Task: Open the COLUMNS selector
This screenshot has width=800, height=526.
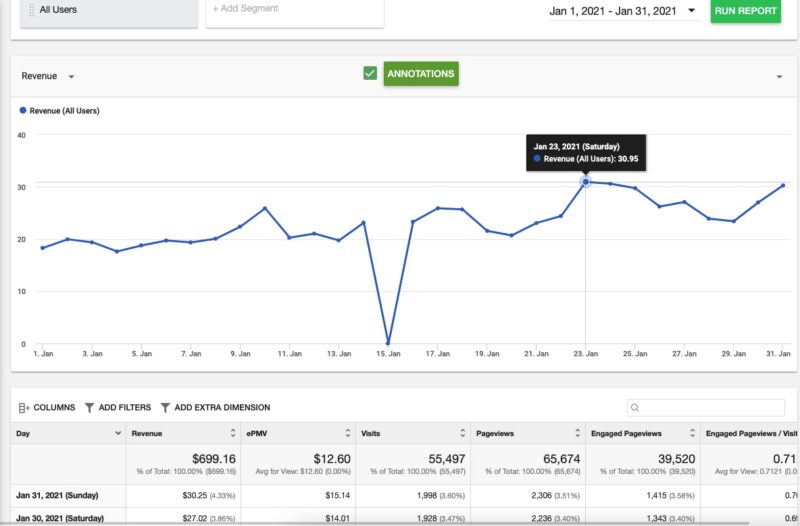Action: (46, 408)
